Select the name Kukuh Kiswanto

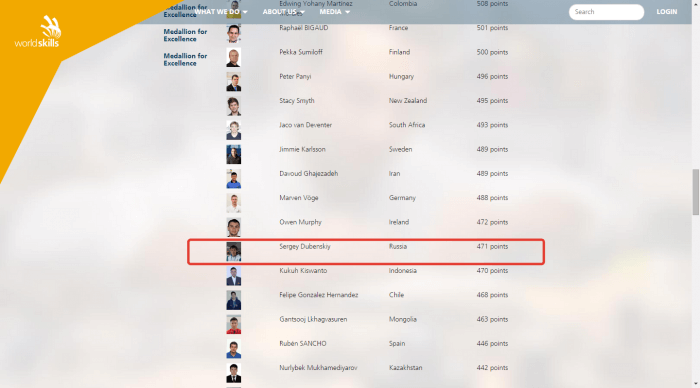click(x=303, y=271)
